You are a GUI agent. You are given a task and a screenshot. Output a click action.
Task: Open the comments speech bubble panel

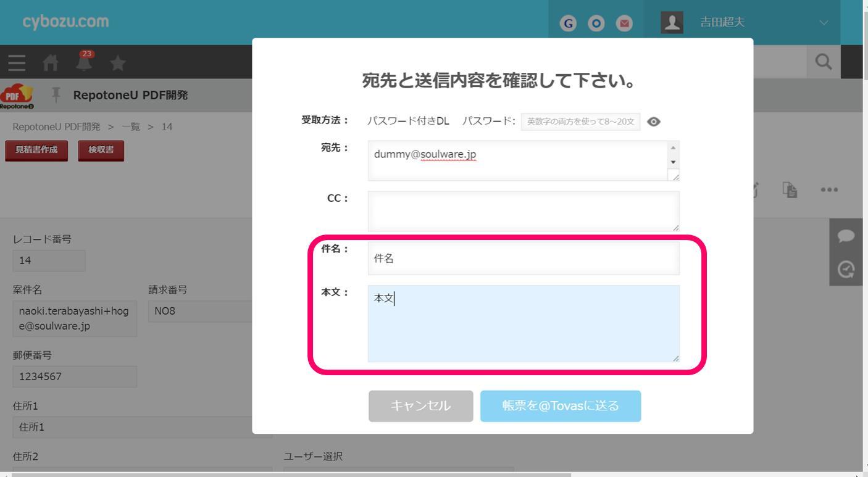[846, 236]
